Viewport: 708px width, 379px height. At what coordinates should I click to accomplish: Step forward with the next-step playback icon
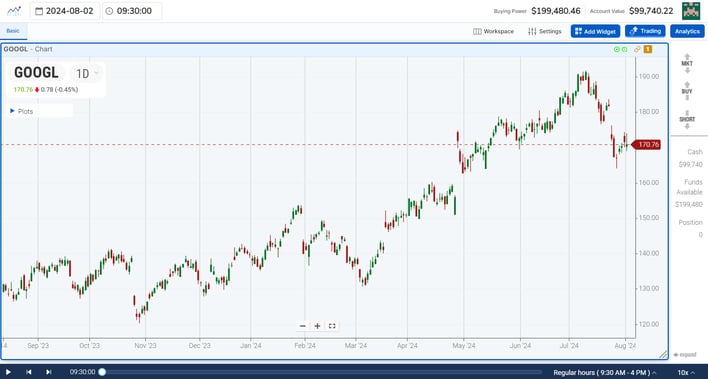49,372
